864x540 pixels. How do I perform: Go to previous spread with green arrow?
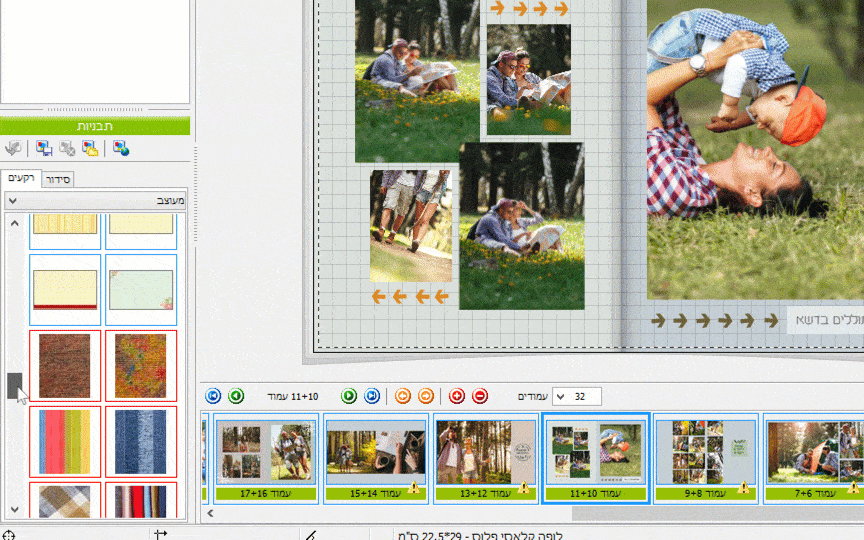click(236, 396)
